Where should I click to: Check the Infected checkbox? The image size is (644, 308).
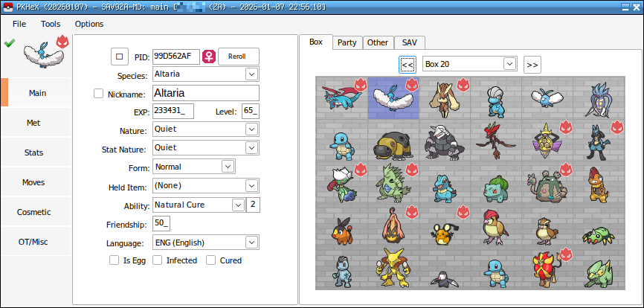(x=157, y=260)
